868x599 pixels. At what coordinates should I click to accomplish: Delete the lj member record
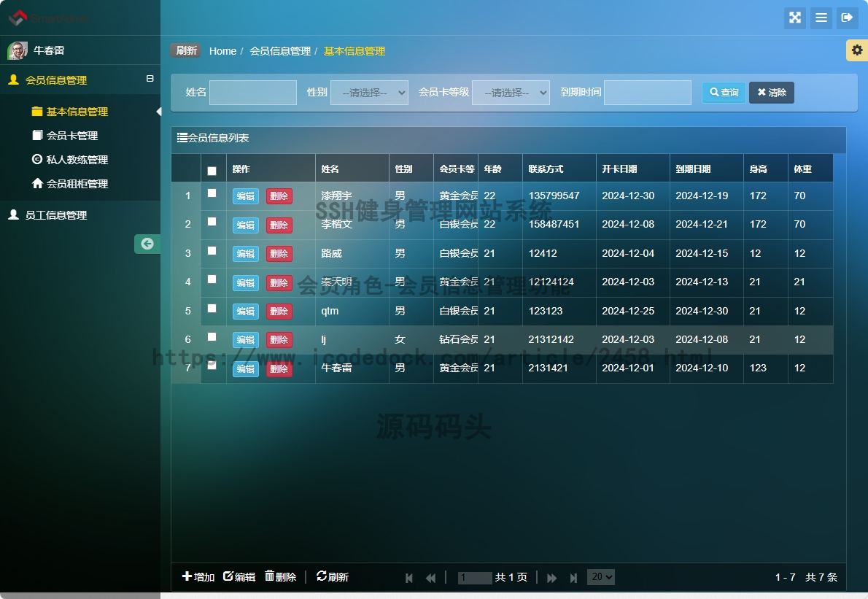coord(279,340)
